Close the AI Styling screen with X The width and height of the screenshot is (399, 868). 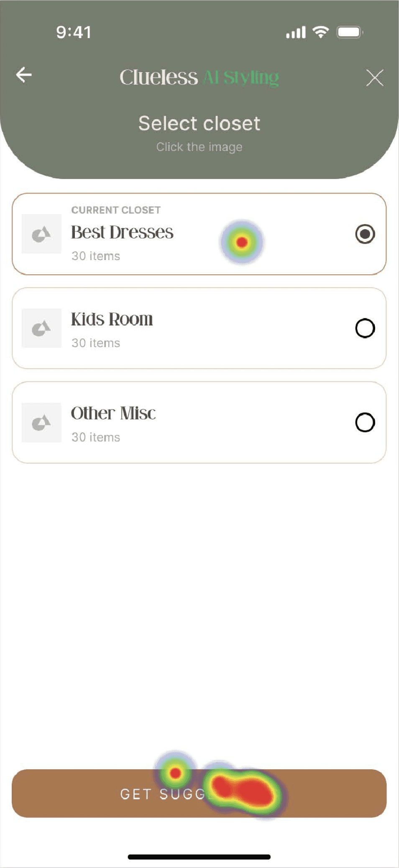click(374, 78)
